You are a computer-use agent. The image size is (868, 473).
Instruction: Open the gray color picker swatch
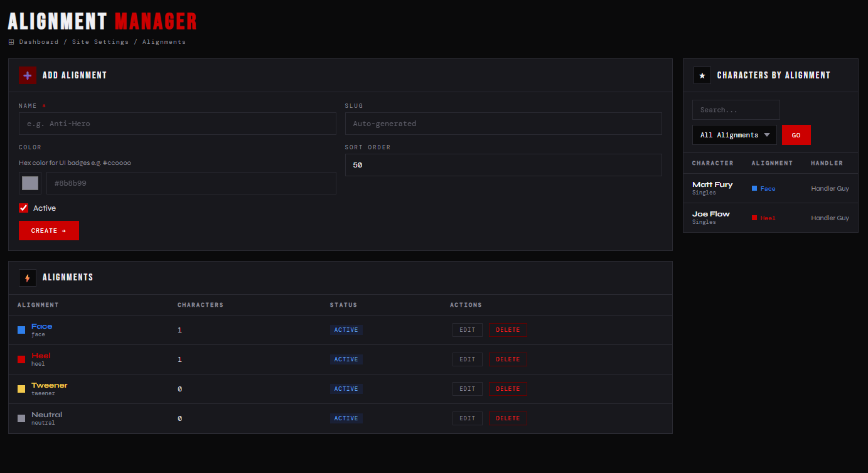pos(30,183)
